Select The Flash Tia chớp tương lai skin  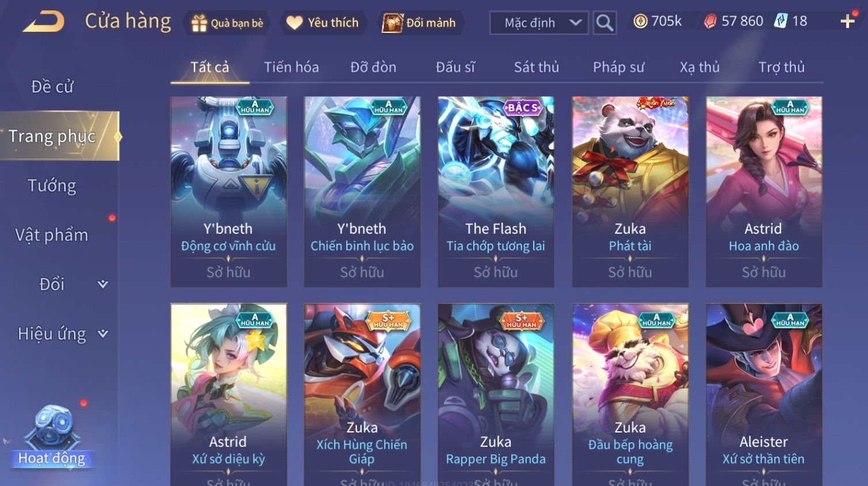[496, 192]
